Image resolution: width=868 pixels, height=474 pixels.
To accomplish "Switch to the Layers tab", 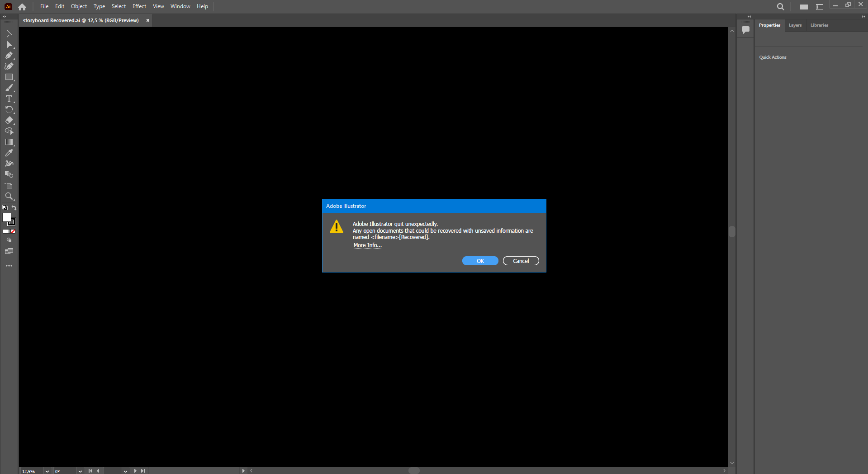I will (795, 25).
